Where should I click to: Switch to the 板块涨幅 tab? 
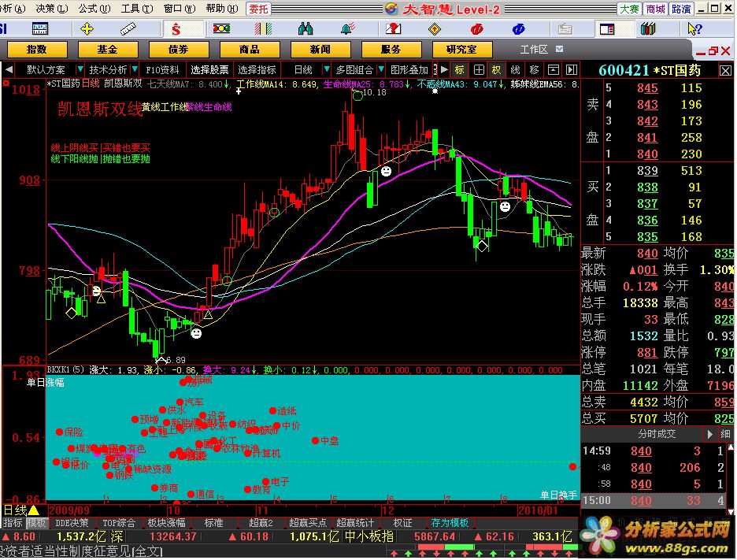point(166,523)
